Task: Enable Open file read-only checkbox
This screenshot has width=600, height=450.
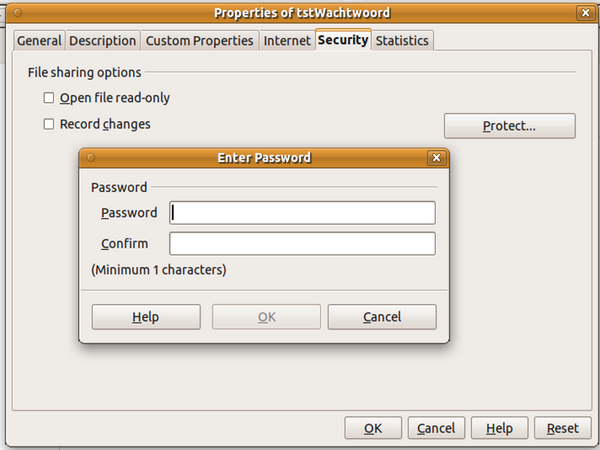Action: tap(48, 98)
